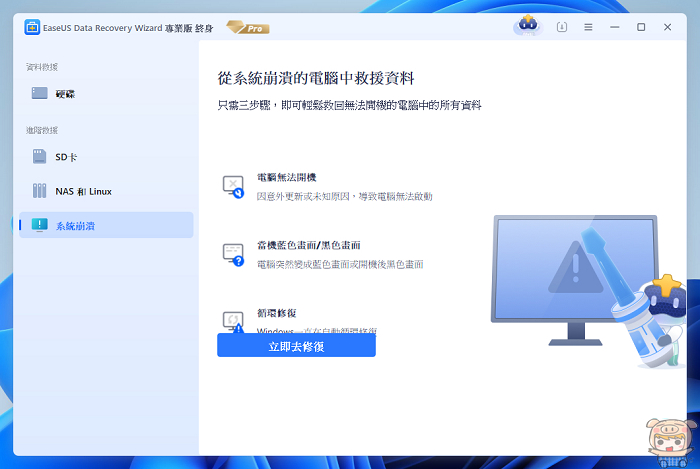This screenshot has width=700, height=469.
Task: Click the system crash monitor icon
Action: 40,225
